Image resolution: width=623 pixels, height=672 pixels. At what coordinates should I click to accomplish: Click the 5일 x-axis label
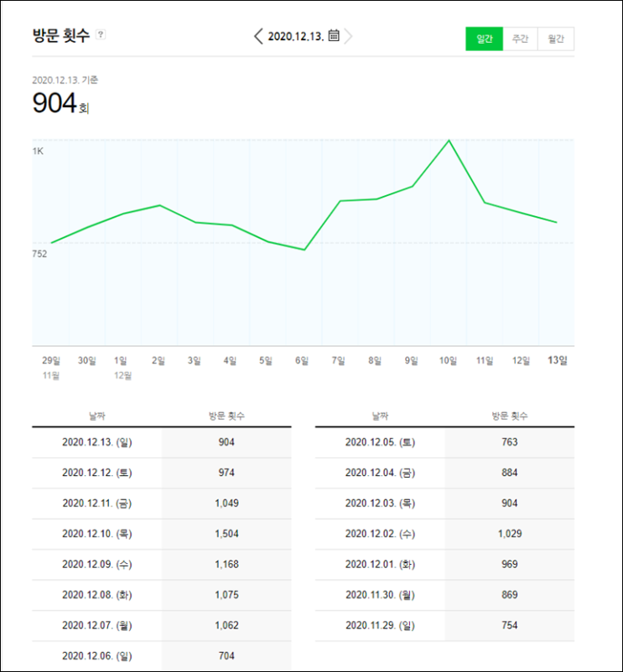point(266,360)
